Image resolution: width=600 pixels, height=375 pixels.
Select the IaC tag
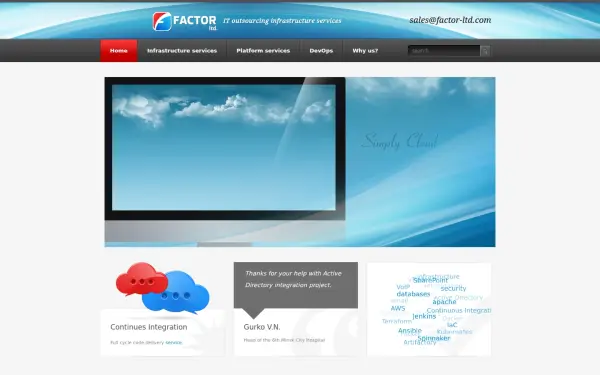tap(452, 324)
